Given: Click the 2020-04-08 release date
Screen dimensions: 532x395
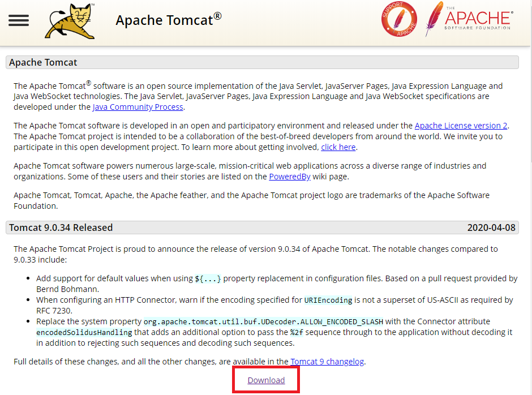Looking at the screenshot, I should point(491,227).
